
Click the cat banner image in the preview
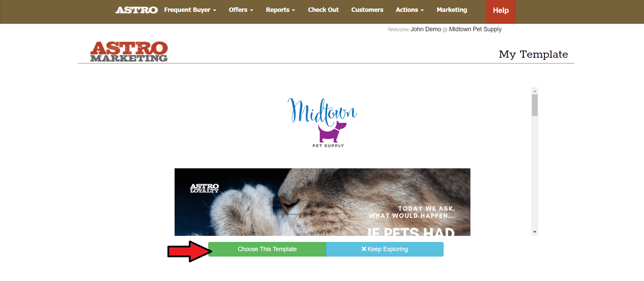pos(322,202)
